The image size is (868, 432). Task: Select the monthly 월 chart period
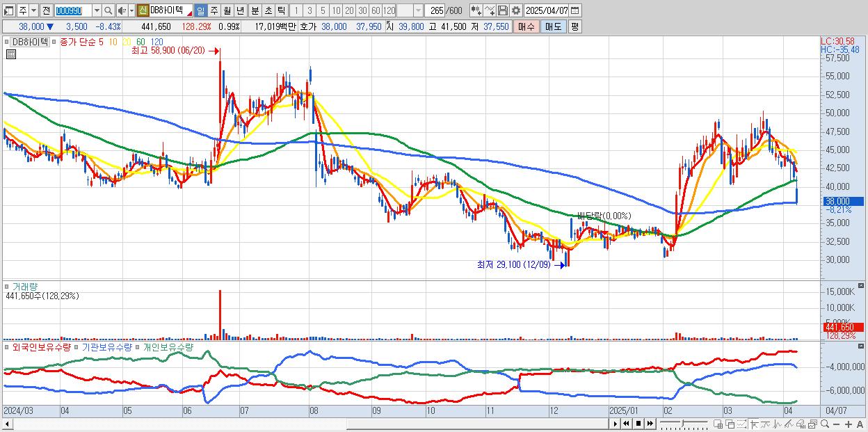tap(227, 10)
